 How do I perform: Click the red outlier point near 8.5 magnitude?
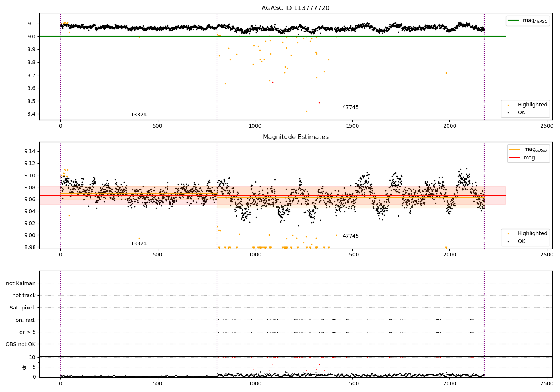point(319,103)
